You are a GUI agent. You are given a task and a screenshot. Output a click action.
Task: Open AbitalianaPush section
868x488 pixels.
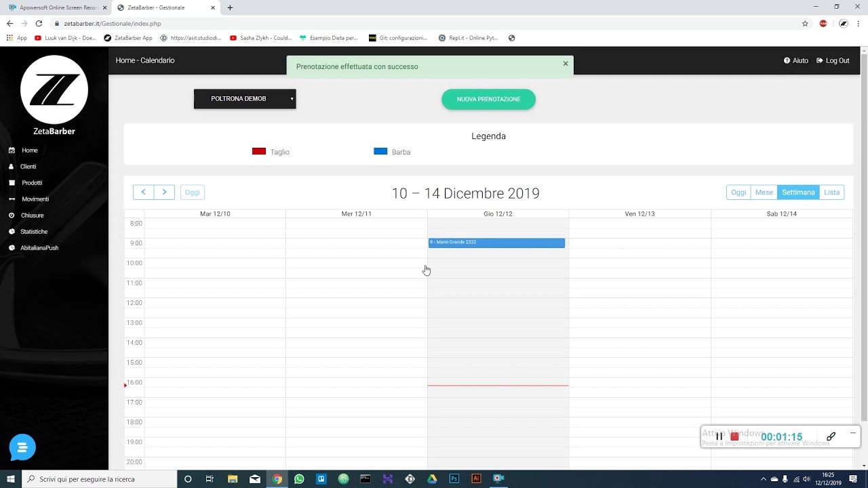coord(39,248)
